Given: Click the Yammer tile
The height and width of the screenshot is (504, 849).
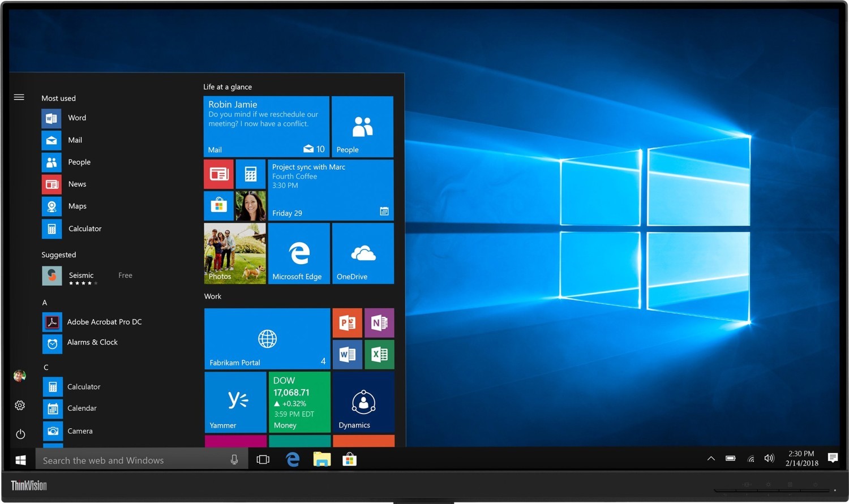Looking at the screenshot, I should 235,402.
